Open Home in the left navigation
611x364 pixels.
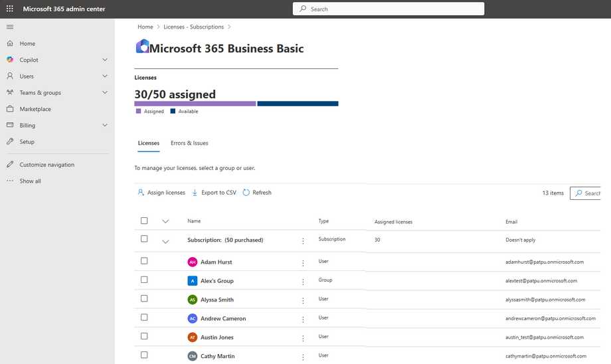pos(27,44)
